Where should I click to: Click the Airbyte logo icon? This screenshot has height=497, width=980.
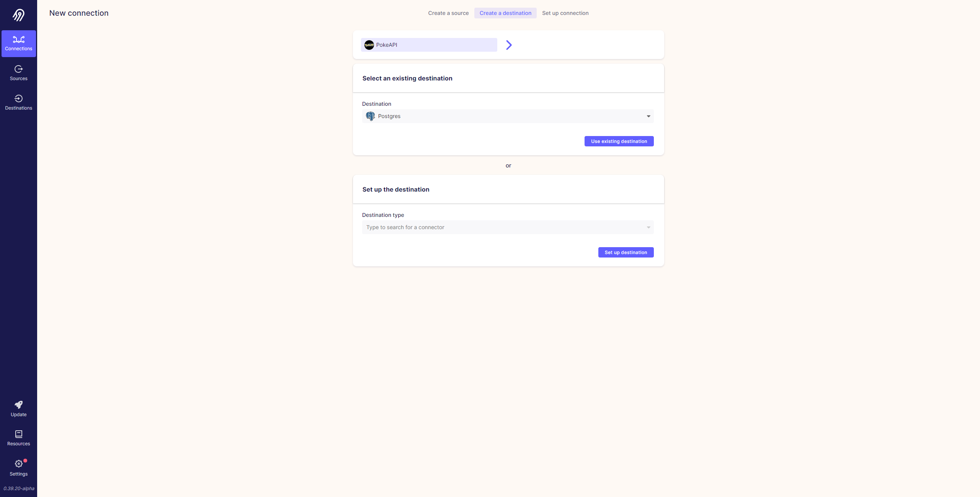(x=18, y=15)
